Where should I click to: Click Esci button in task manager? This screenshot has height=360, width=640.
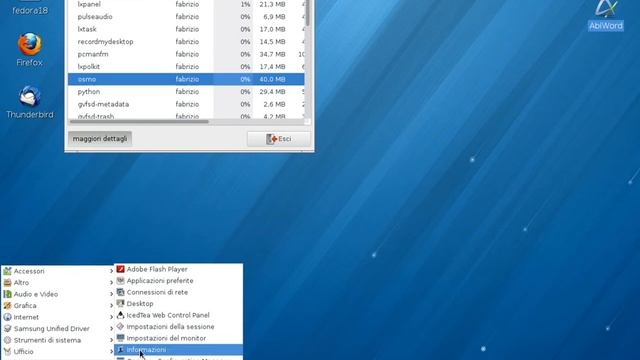(278, 139)
